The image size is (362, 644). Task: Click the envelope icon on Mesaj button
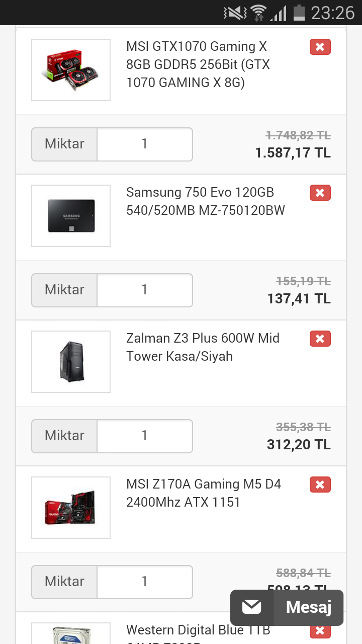pos(252,607)
